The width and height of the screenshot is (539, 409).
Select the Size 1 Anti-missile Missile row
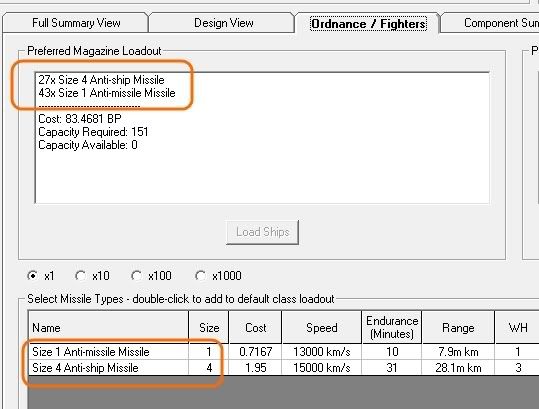click(x=283, y=352)
